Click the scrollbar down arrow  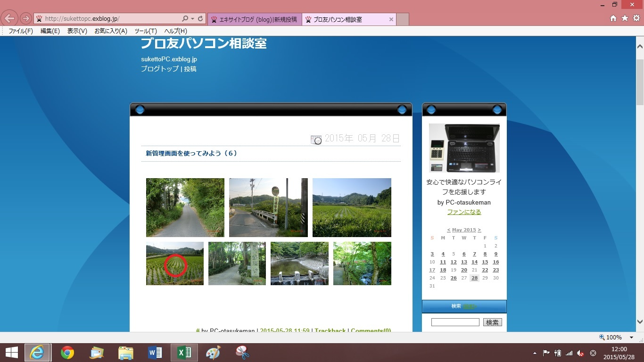point(640,322)
